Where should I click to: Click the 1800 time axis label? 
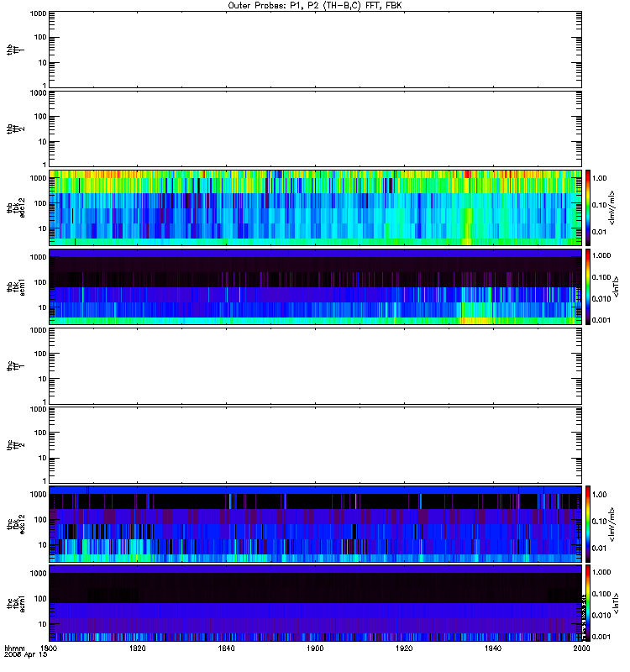tap(49, 648)
